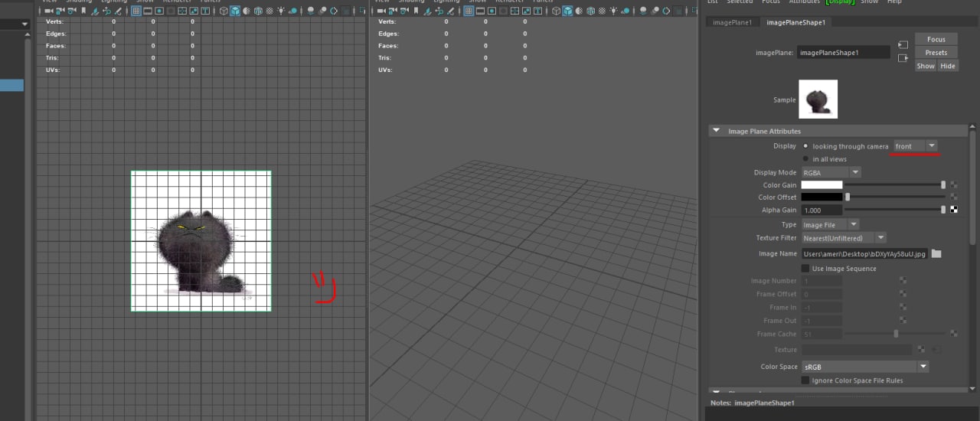
Task: Enable Smooth Shade All in perspective panel
Action: pyautogui.click(x=567, y=11)
